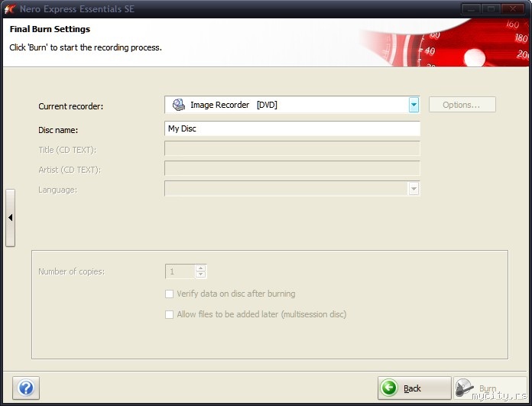Click the Final Burn Settings heading

[50, 29]
